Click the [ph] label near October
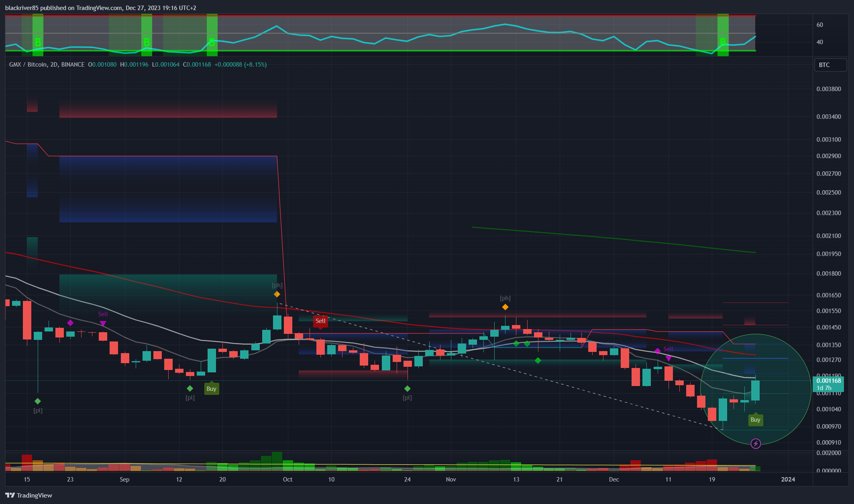This screenshot has width=854, height=504. (x=277, y=285)
